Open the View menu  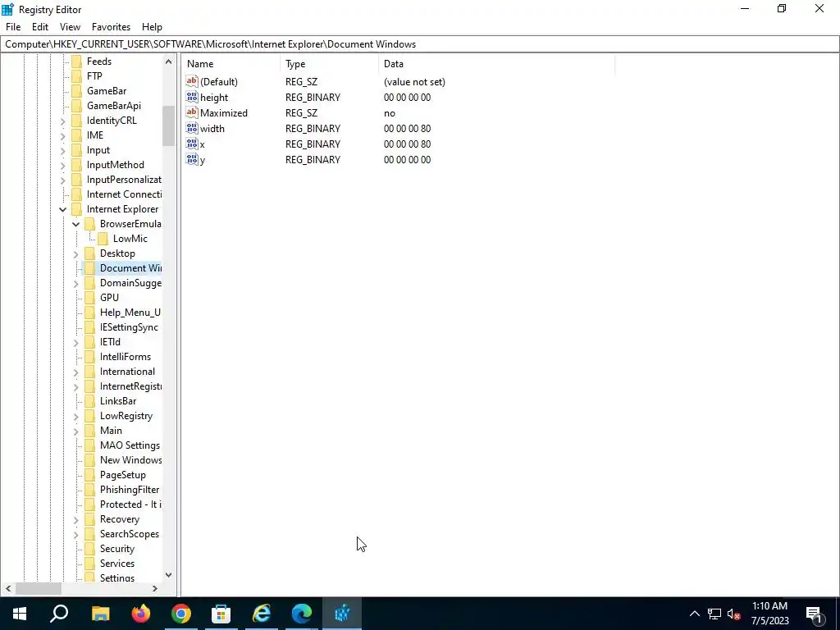coord(71,27)
